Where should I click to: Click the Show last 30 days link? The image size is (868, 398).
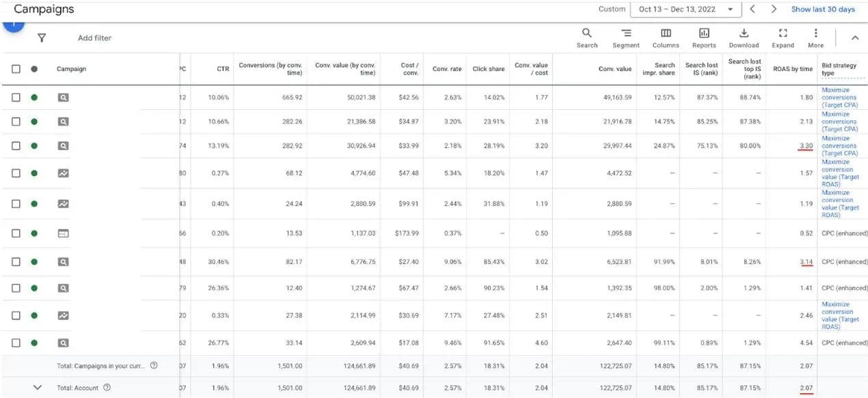click(822, 10)
